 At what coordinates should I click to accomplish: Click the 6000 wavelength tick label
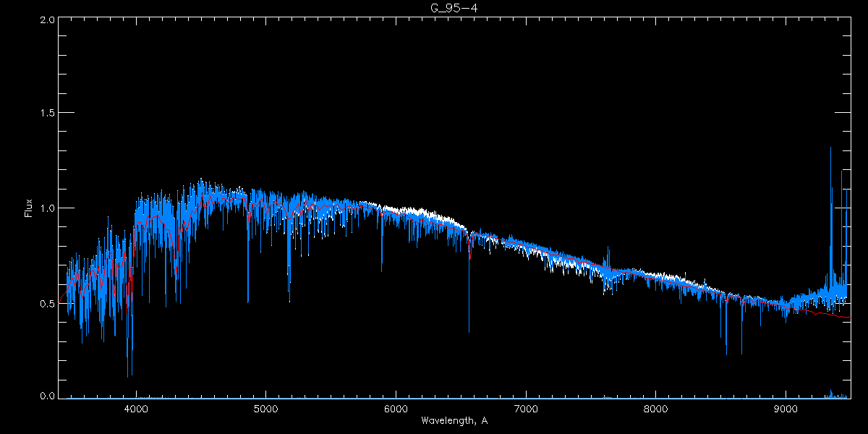point(396,409)
